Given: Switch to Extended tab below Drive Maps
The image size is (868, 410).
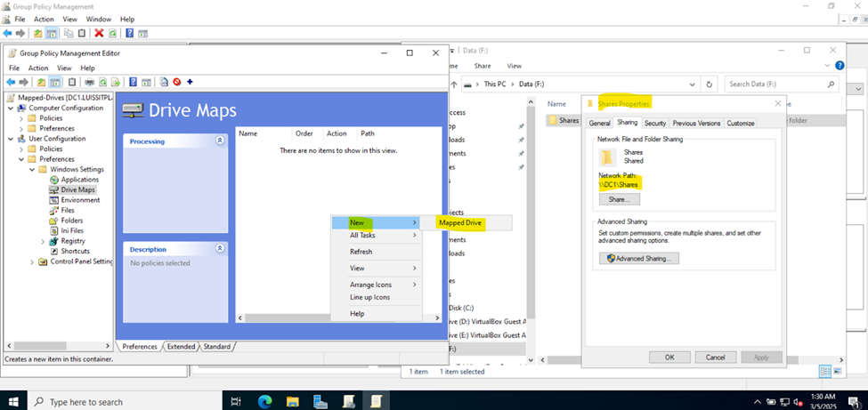Looking at the screenshot, I should (182, 346).
